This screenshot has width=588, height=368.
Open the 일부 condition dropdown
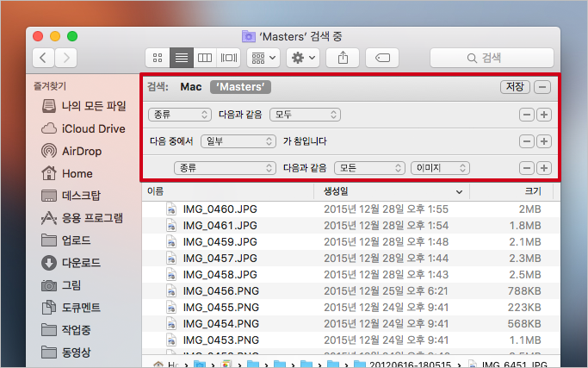(x=238, y=141)
